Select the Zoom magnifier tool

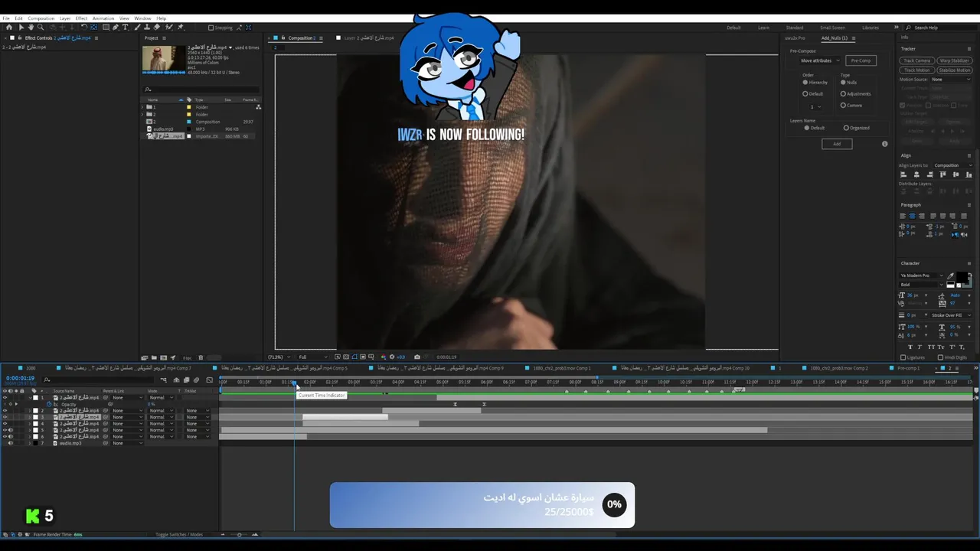click(x=41, y=27)
